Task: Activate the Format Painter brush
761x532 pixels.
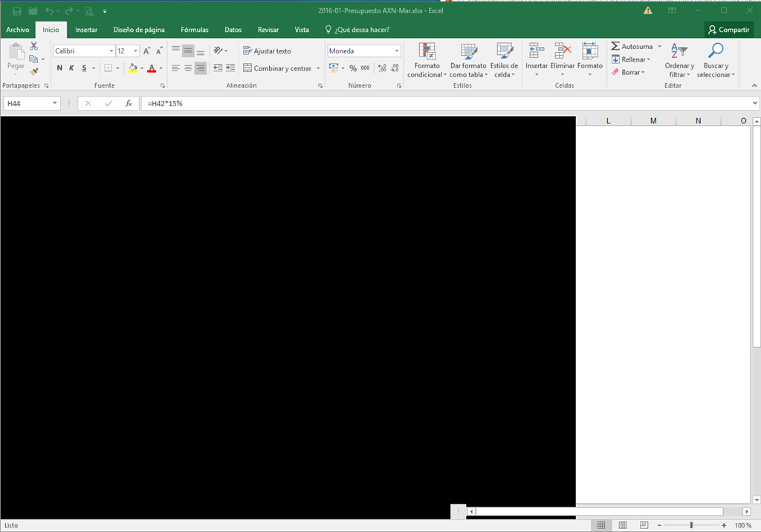Action: [33, 72]
